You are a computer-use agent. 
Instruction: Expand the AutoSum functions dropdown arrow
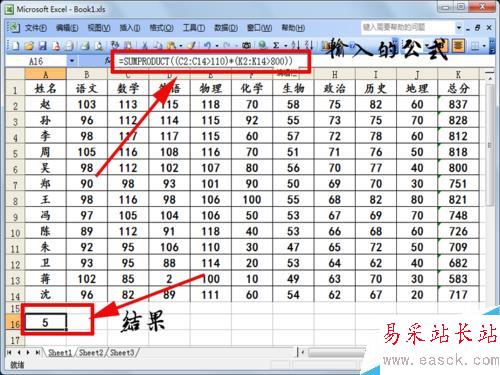(x=286, y=45)
